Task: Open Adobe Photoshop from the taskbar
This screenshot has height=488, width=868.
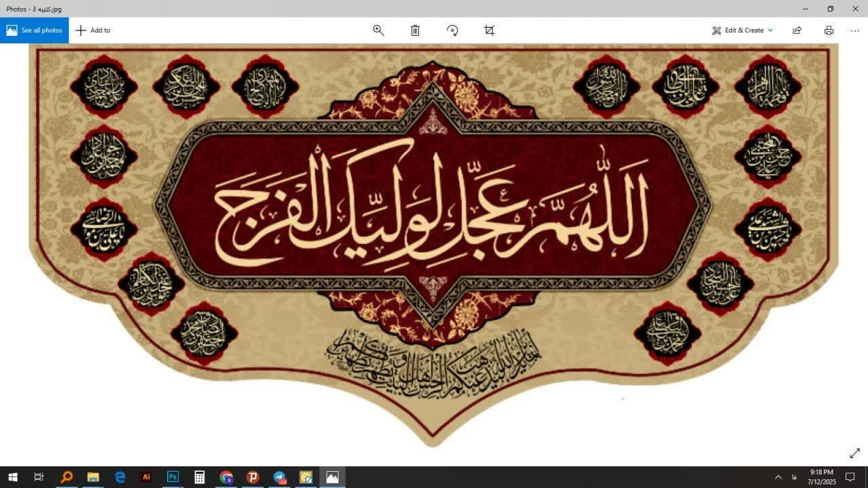Action: coord(173,477)
